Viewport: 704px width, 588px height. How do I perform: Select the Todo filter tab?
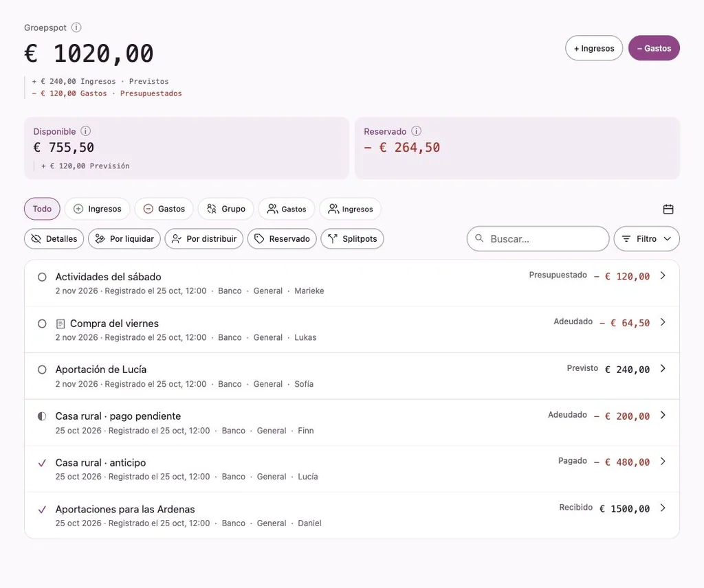(42, 209)
